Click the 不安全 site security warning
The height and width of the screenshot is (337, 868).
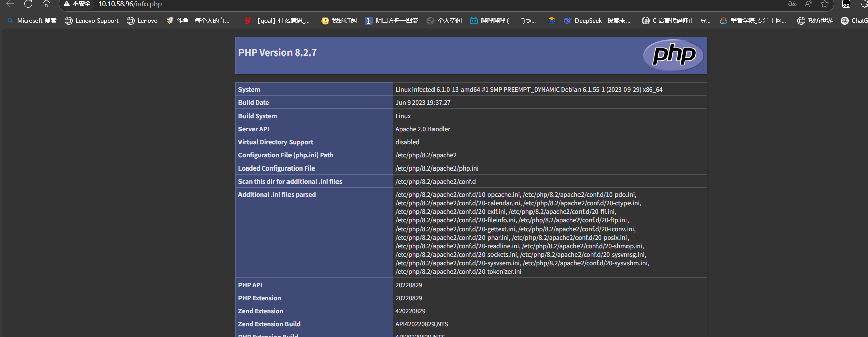click(x=77, y=4)
